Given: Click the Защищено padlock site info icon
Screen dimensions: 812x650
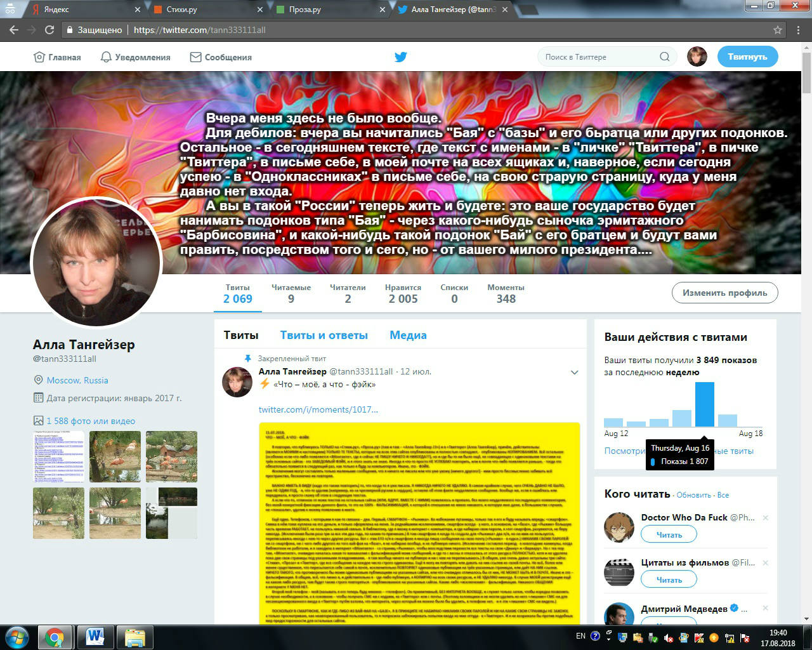Looking at the screenshot, I should 70,30.
